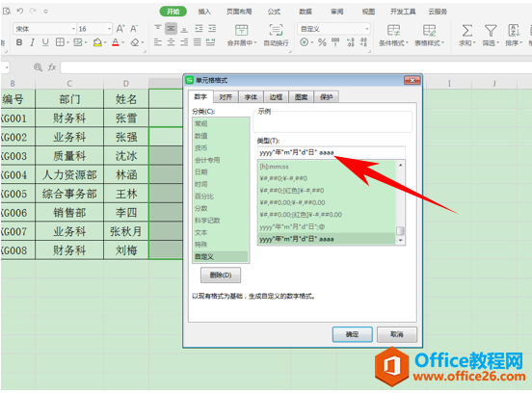The image size is (532, 393).
Task: Open the 自定义 number format dropdown
Action: coord(367,29)
